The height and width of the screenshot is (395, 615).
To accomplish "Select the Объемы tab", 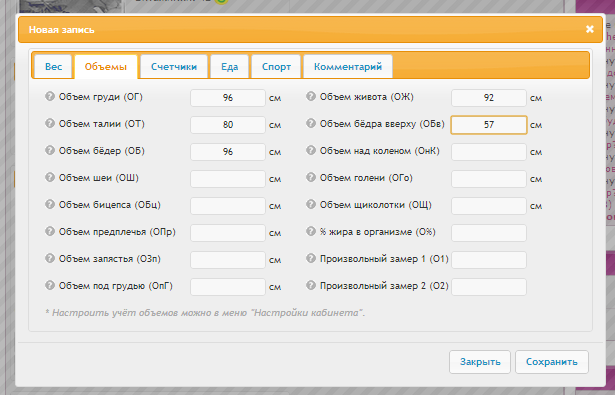I will pos(106,67).
